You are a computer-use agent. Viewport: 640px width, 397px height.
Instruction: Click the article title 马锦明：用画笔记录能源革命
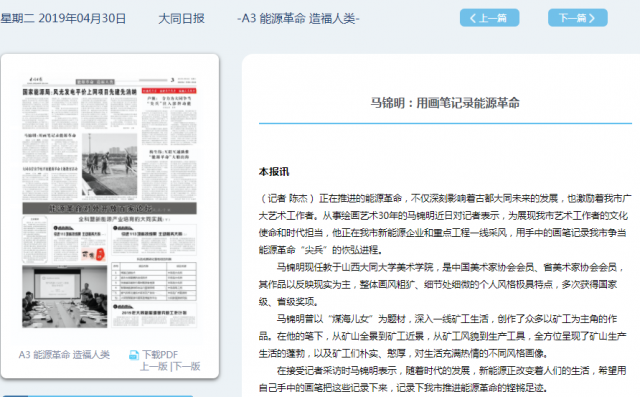point(445,103)
